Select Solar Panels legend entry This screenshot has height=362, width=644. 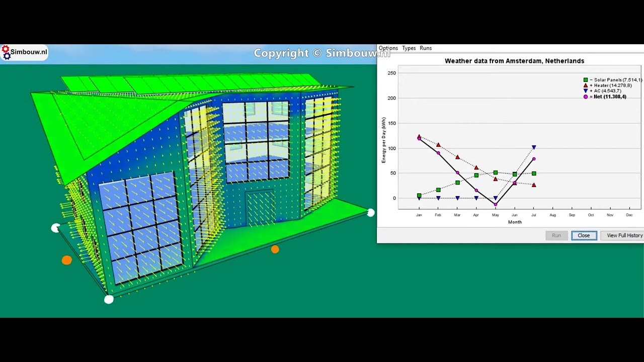click(x=612, y=80)
